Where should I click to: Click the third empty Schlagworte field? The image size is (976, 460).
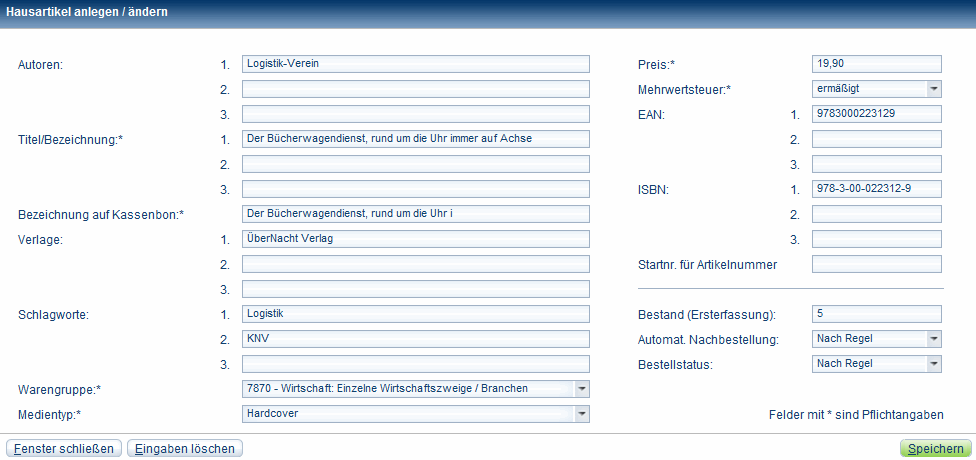[416, 364]
